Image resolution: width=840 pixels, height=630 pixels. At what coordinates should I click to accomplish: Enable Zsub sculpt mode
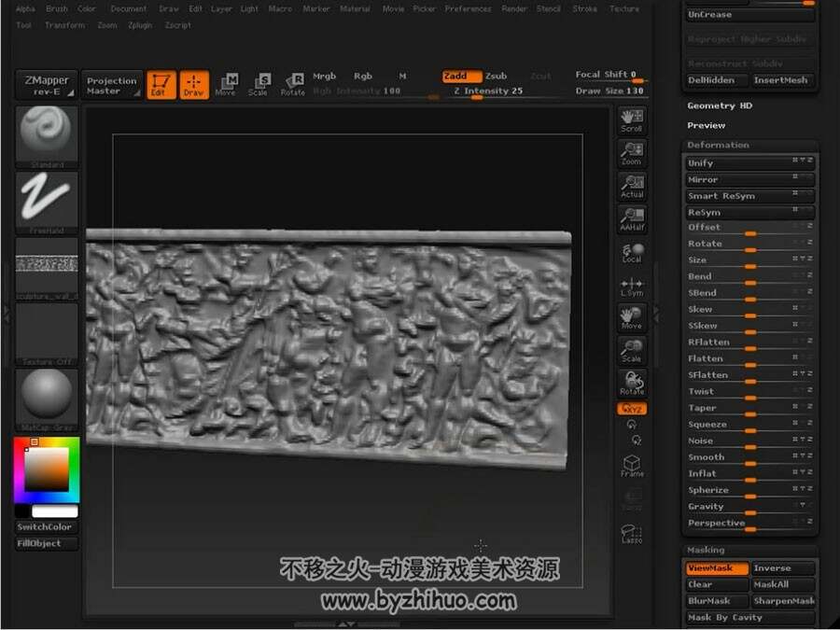(497, 77)
